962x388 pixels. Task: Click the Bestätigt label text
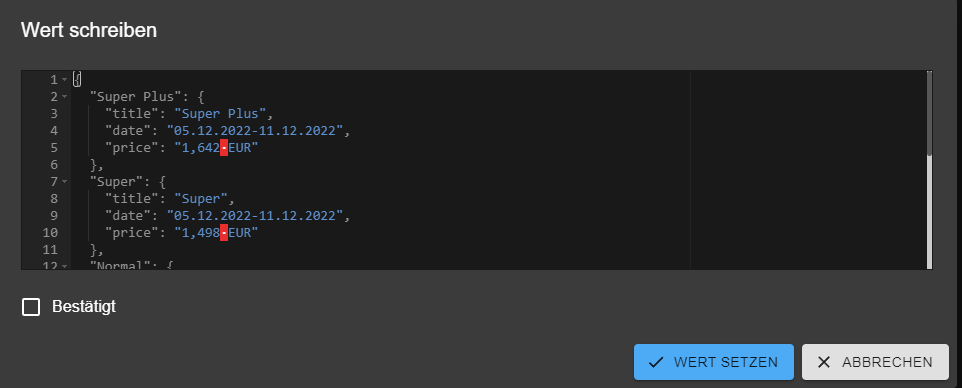[84, 306]
